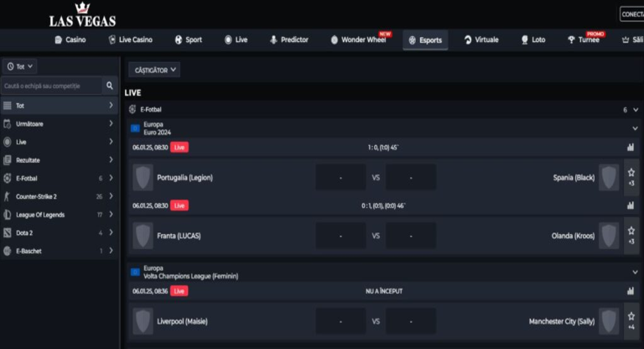Click the Conectare button
The width and height of the screenshot is (644, 349).
click(631, 14)
